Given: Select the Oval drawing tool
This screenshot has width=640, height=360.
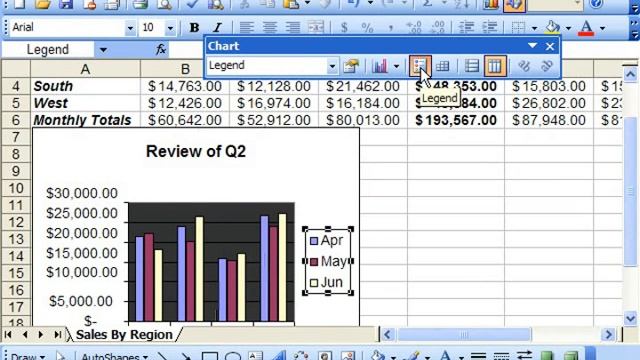Looking at the screenshot, I should (x=232, y=356).
